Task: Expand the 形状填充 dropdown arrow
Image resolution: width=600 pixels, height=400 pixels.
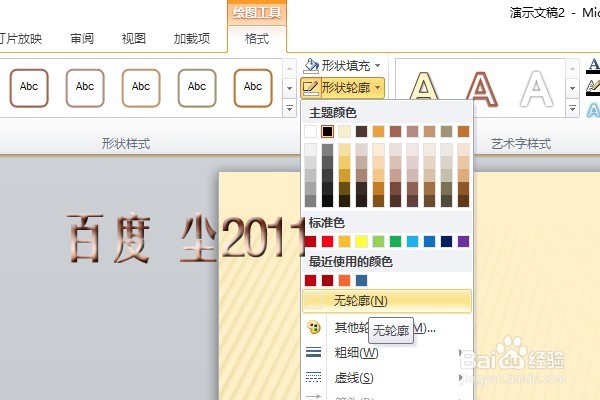Action: pyautogui.click(x=378, y=66)
